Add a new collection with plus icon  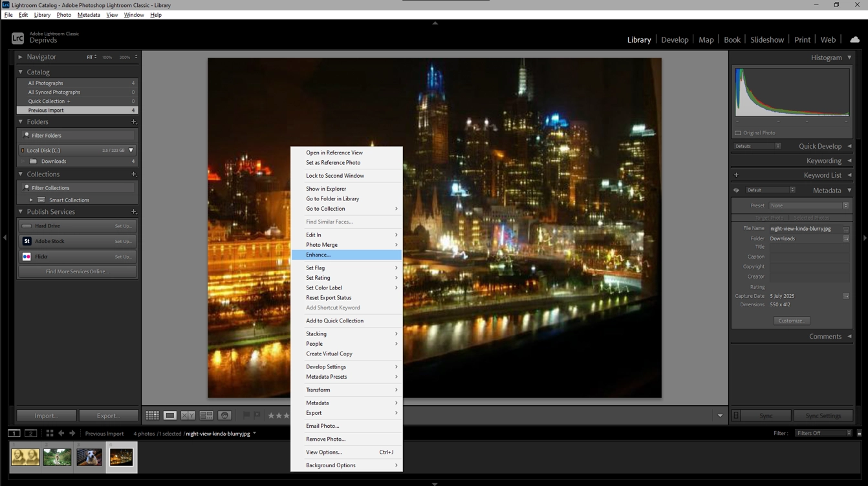tap(134, 174)
